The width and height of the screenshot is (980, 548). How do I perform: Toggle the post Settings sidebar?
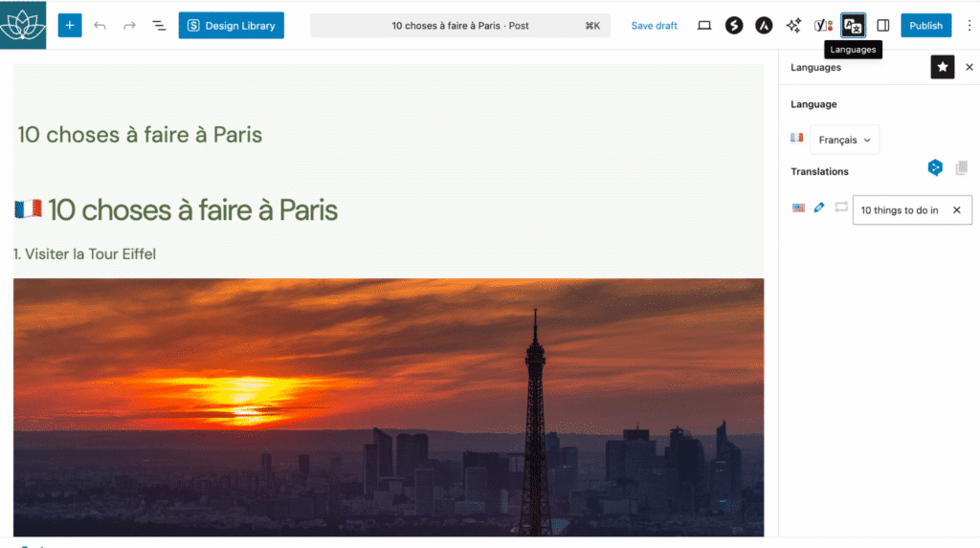[x=883, y=26]
